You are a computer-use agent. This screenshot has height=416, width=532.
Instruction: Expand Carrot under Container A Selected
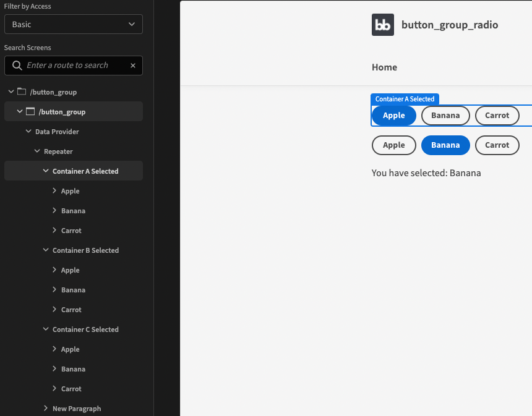coord(54,230)
